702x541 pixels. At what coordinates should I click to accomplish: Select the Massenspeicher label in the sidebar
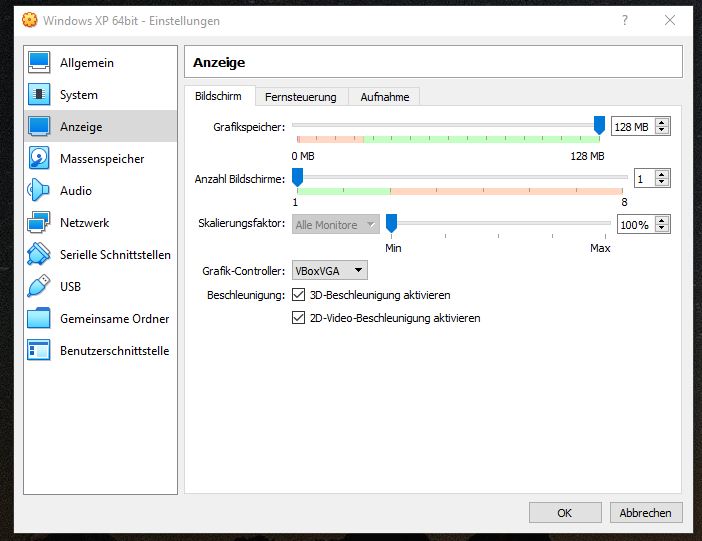102,159
